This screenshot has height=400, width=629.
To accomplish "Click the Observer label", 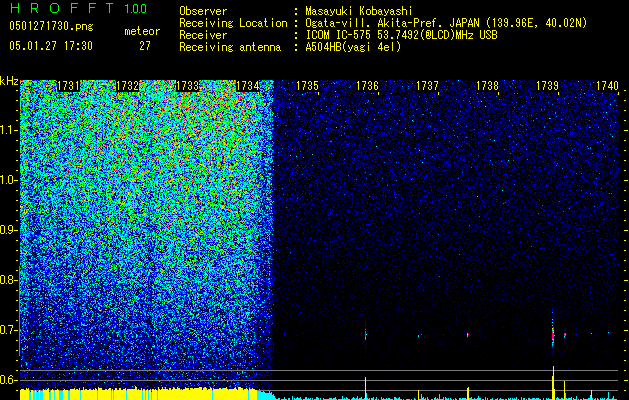I will pos(203,11).
